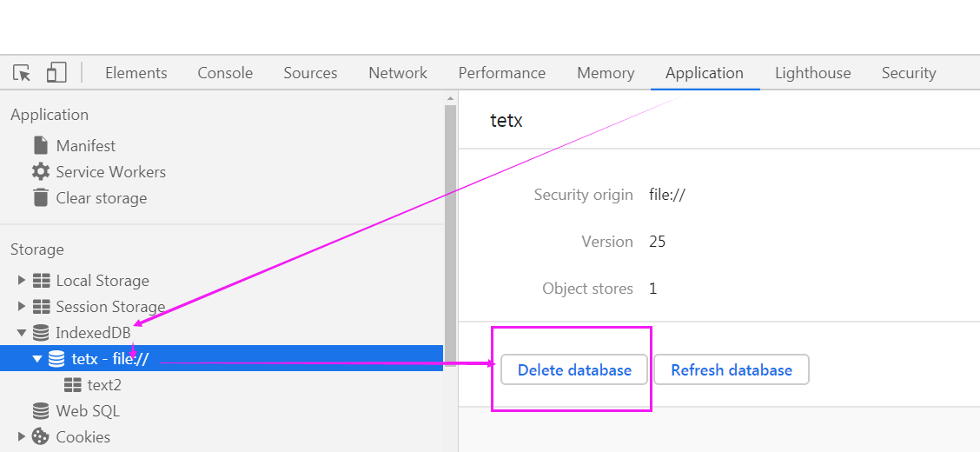Click the IndexedDB database icon
This screenshot has height=452, width=980.
[40, 332]
